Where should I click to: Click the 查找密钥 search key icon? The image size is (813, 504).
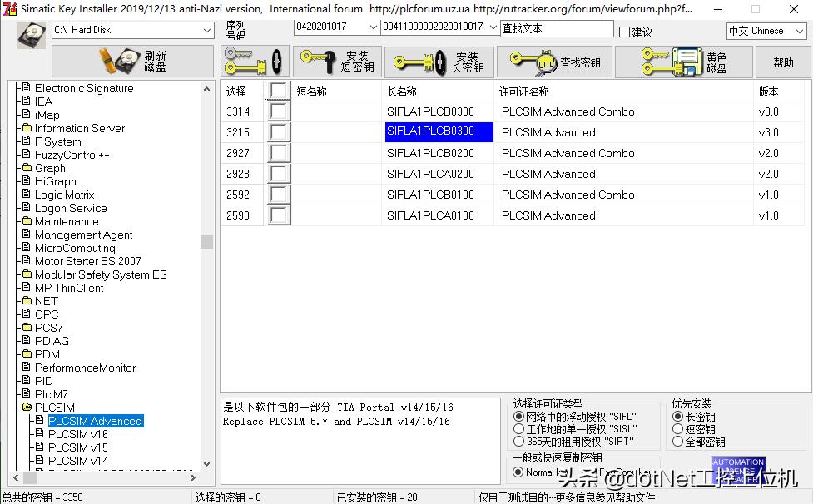pyautogui.click(x=534, y=61)
